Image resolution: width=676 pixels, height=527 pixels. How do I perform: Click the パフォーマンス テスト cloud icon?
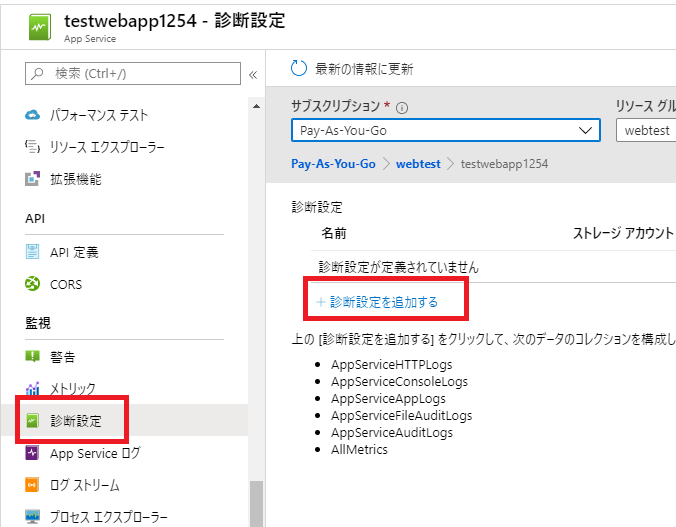point(32,115)
